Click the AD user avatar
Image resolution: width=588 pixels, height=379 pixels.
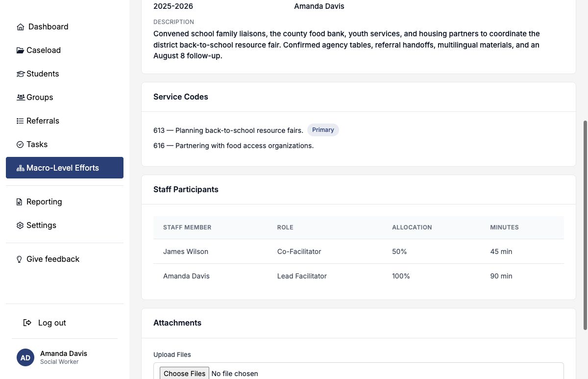[x=25, y=357]
